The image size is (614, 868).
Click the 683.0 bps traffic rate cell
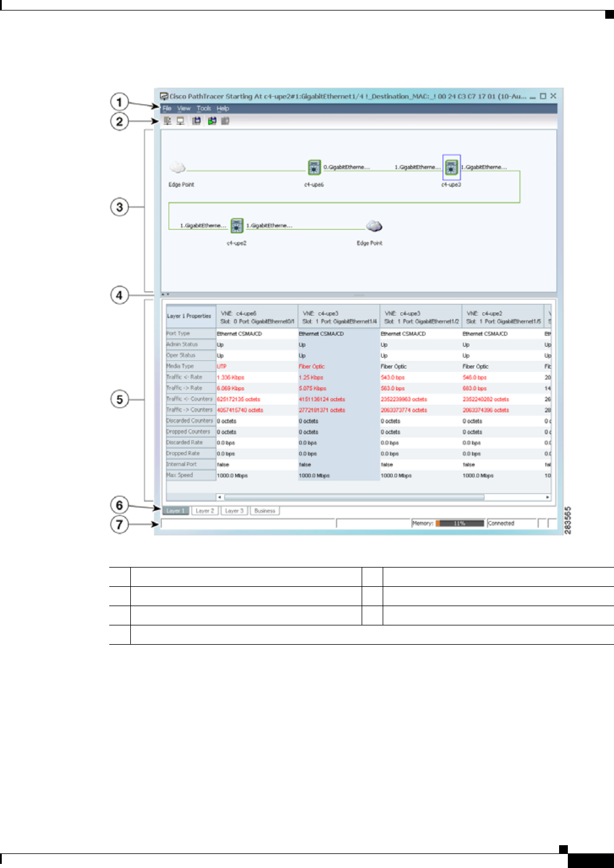[x=502, y=388]
